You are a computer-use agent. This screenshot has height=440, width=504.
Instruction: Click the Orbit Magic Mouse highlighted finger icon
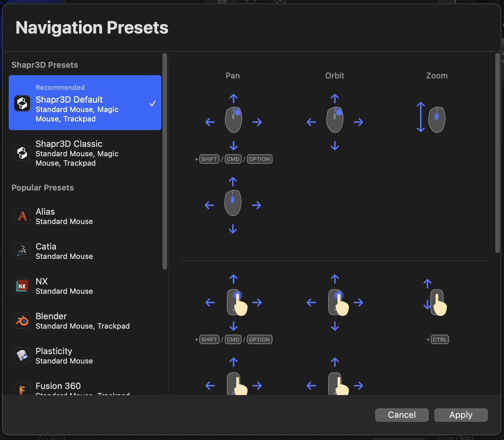[338, 302]
